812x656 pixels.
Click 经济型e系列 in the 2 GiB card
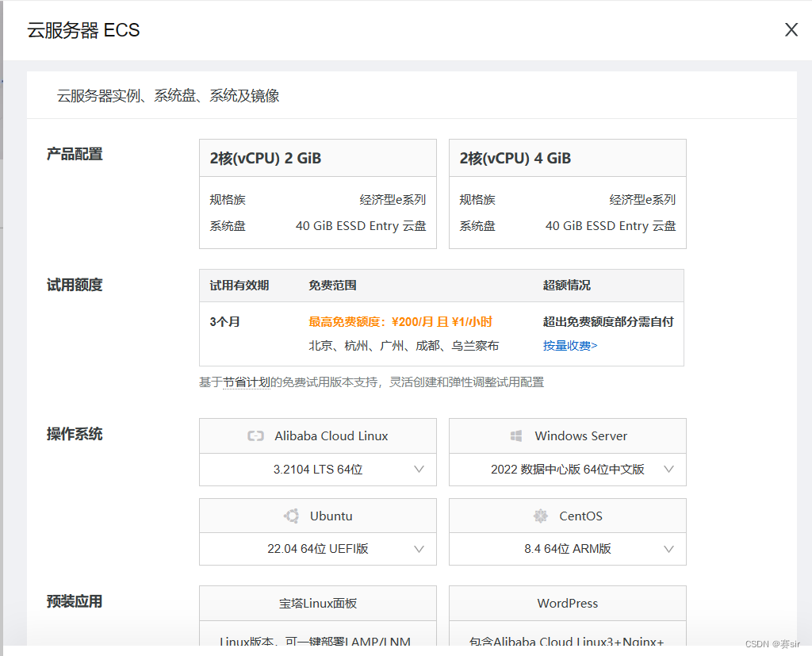[x=393, y=200]
